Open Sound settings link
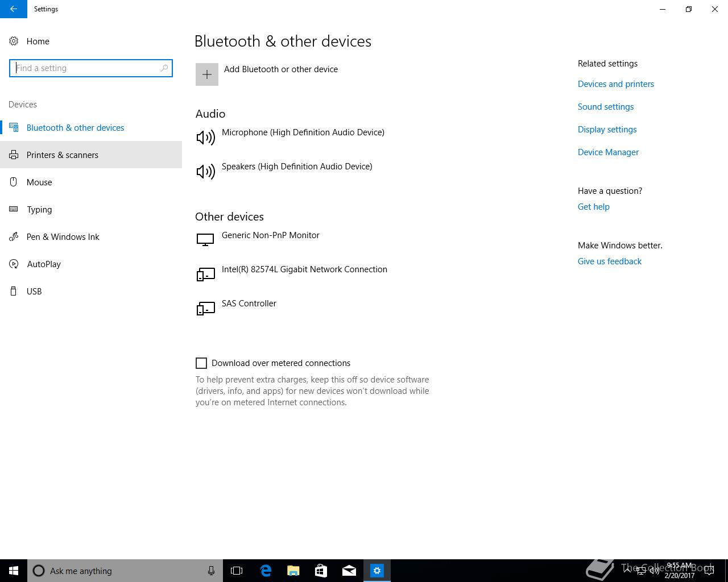The image size is (728, 582). pos(606,107)
